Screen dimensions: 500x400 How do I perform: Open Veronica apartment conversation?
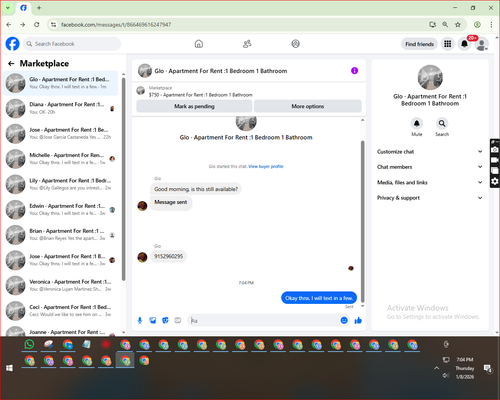(61, 285)
